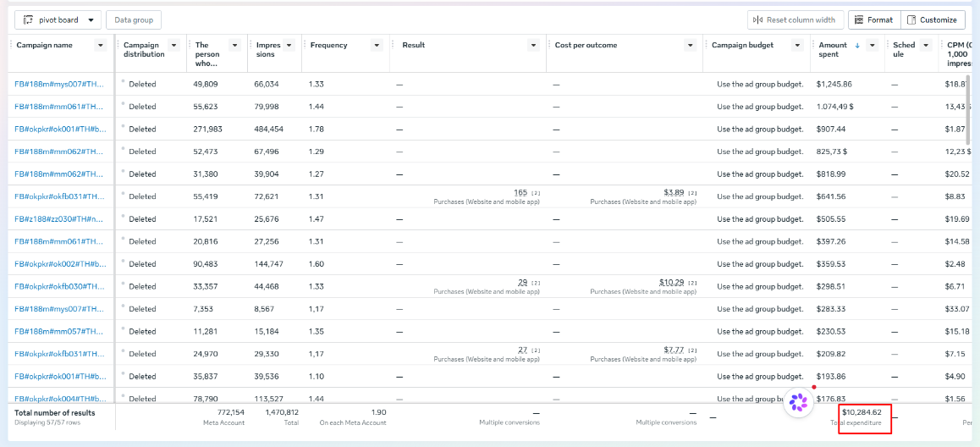Click the Format button icon
Image resolution: width=980 pixels, height=447 pixels.
(x=859, y=20)
